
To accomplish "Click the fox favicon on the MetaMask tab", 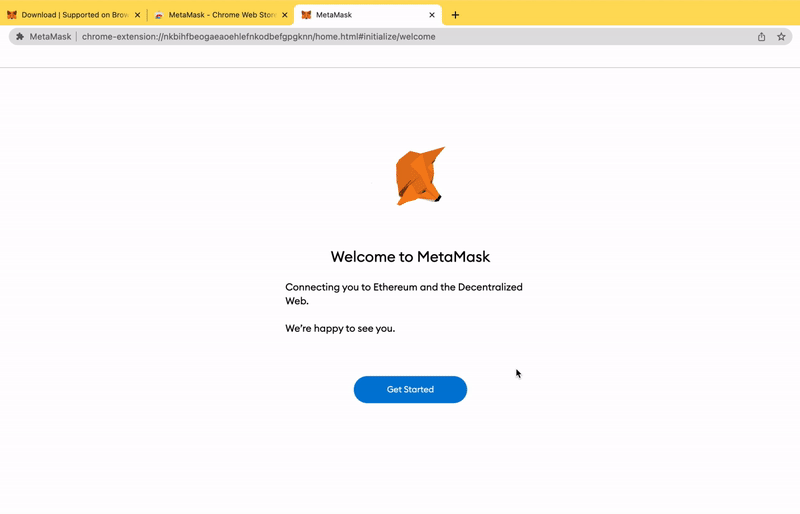I will coord(306,15).
